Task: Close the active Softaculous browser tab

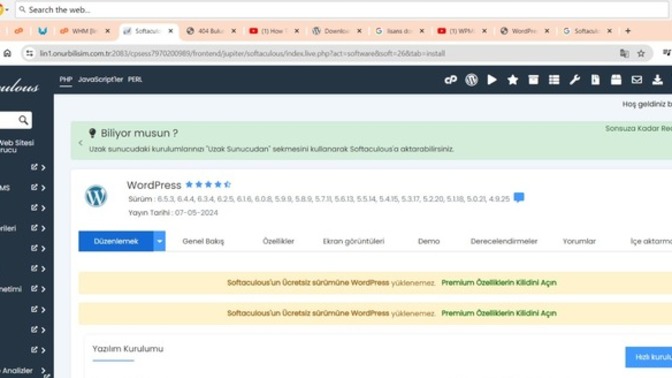Action: pyautogui.click(x=171, y=31)
